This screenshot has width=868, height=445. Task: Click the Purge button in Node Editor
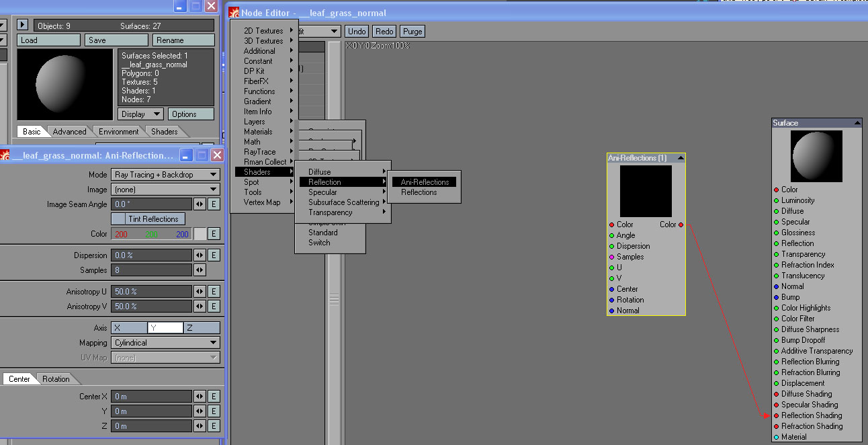413,32
